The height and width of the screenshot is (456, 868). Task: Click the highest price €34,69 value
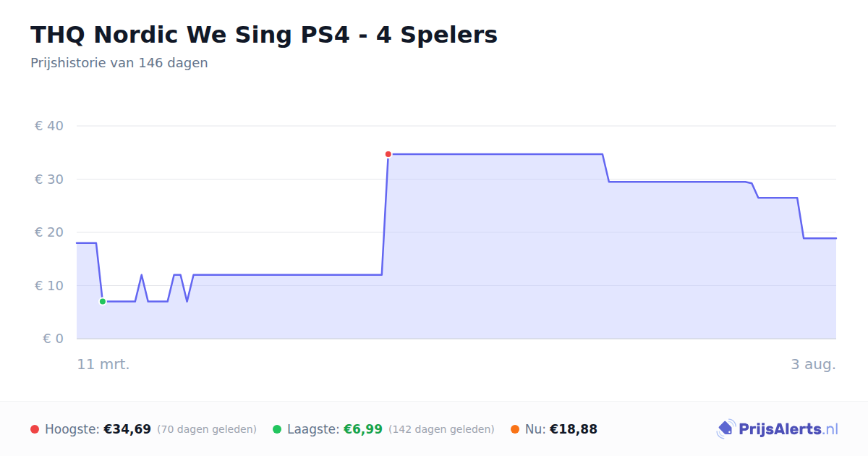pyautogui.click(x=127, y=429)
